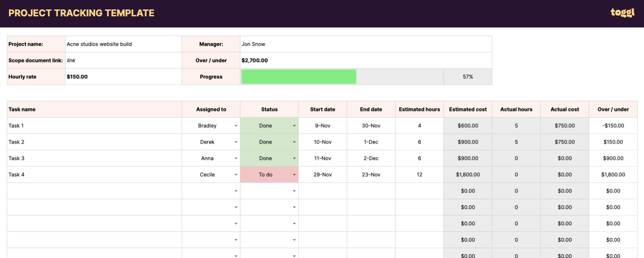Open the Status dropdown for Task 1
644x258 pixels.
coord(294,126)
